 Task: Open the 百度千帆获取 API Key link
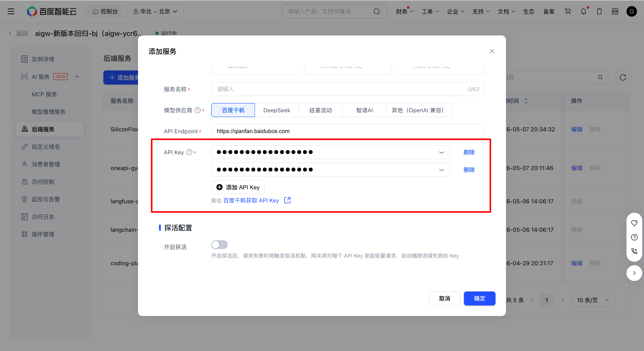(251, 200)
